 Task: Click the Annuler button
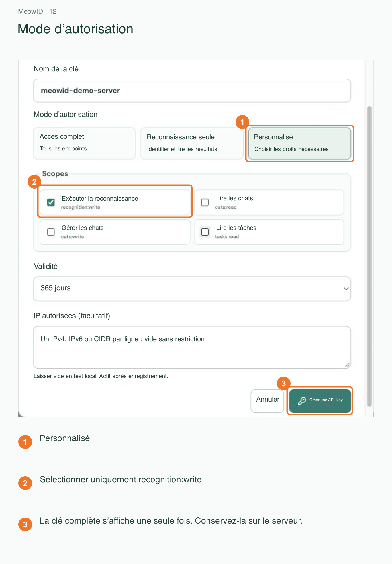pyautogui.click(x=267, y=401)
